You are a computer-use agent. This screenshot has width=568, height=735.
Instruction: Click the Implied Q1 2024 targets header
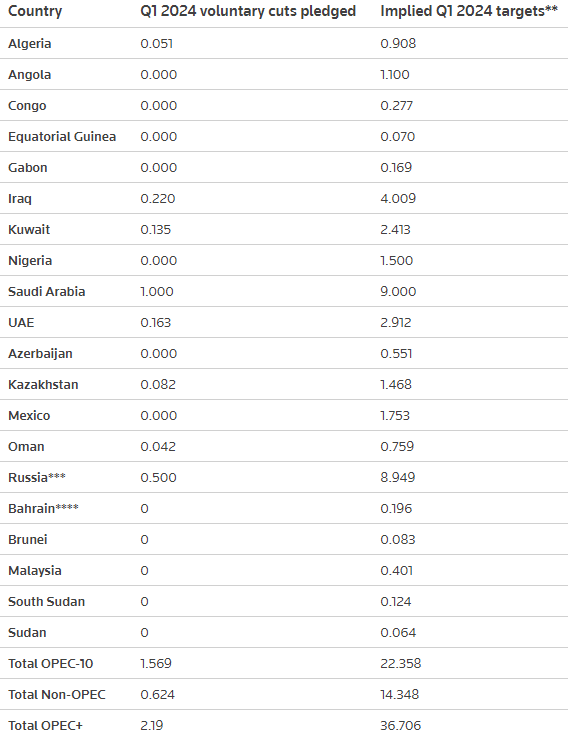point(469,11)
